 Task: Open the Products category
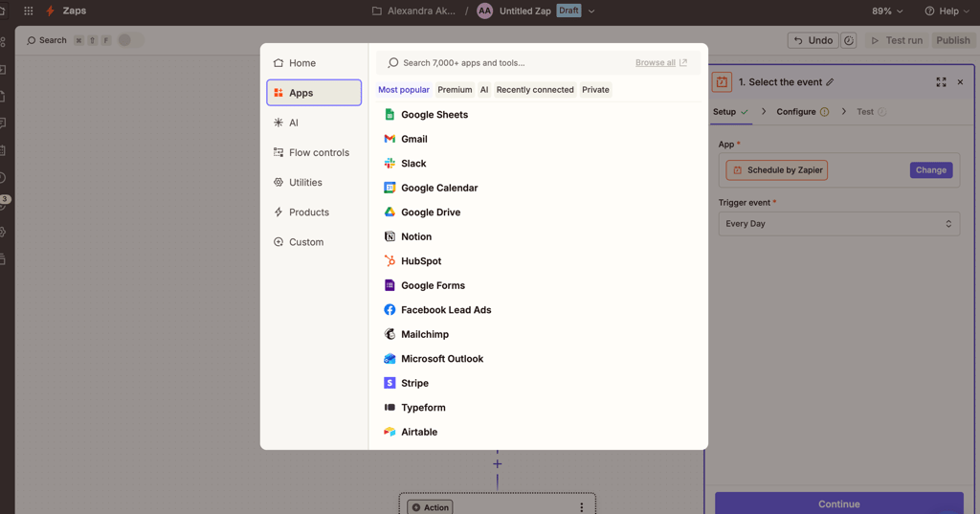(x=314, y=212)
